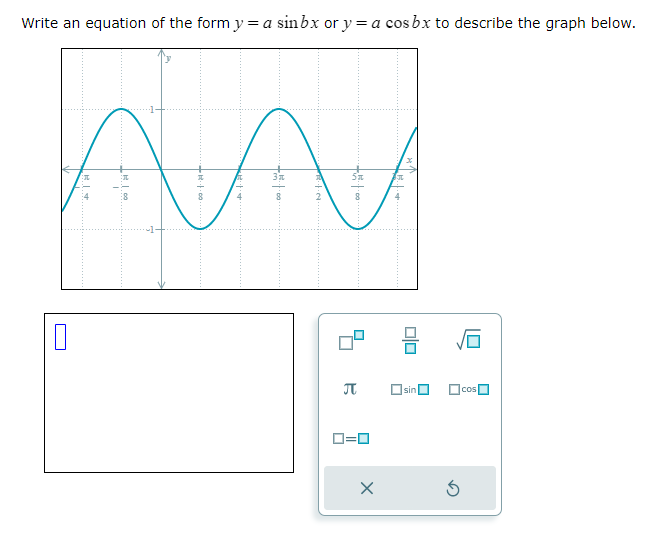Click the curve minimum above the π/8 tick
652x540 pixels.
(x=200, y=229)
